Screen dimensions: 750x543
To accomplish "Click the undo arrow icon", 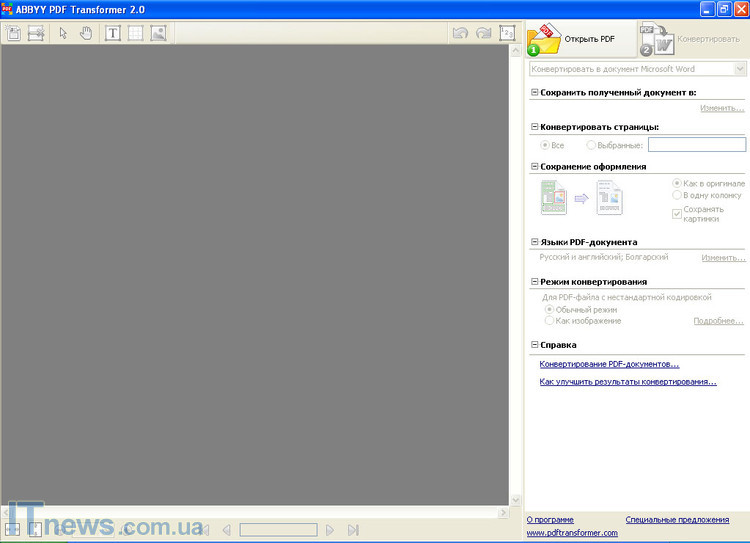I will pyautogui.click(x=460, y=33).
